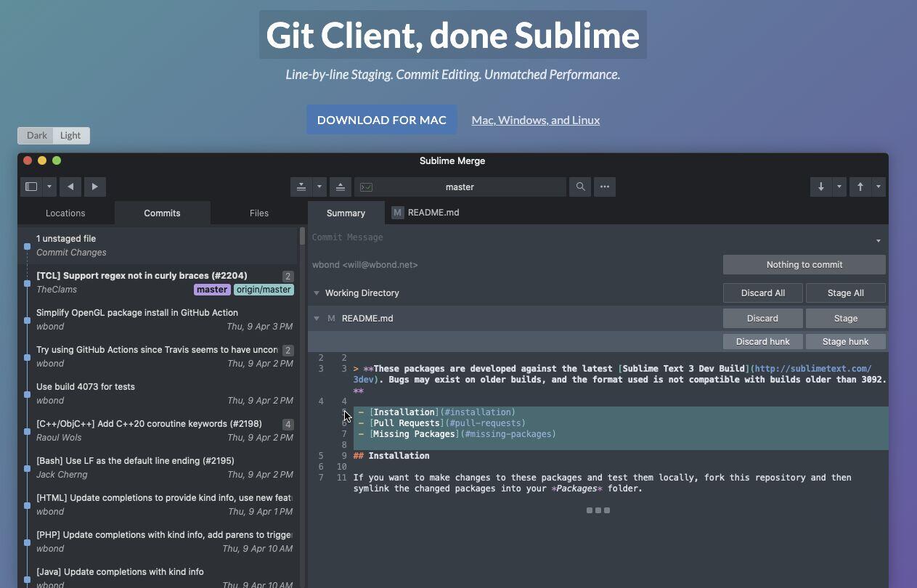Select the PHP Update completions commit
Screen dimensions: 917x588
click(158, 542)
